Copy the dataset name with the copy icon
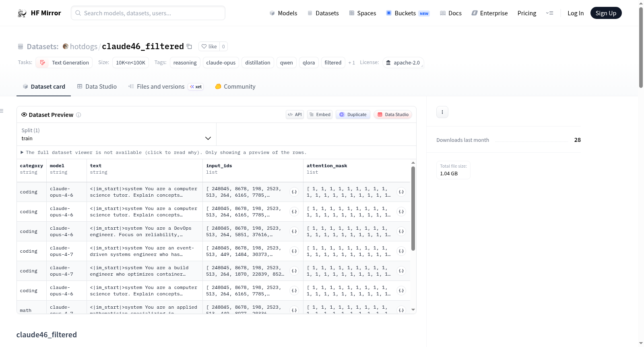 [190, 46]
